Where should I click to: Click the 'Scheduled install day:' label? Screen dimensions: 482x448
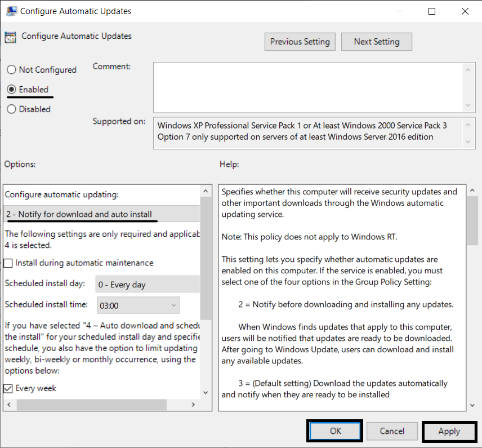coord(45,283)
